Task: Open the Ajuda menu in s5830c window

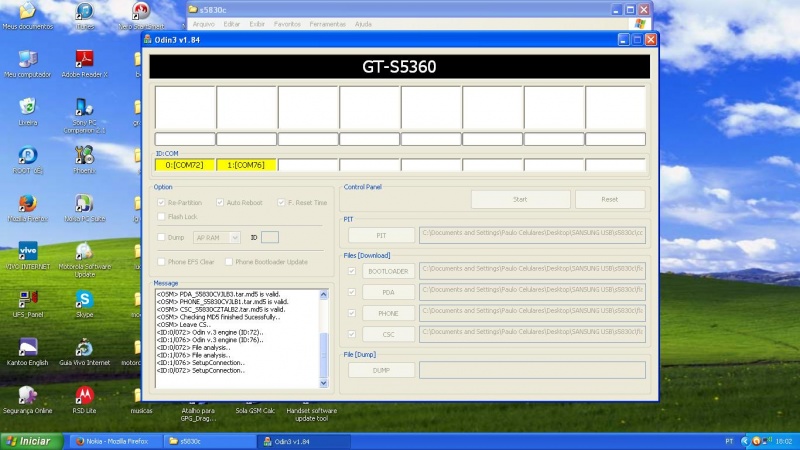Action: (x=363, y=24)
